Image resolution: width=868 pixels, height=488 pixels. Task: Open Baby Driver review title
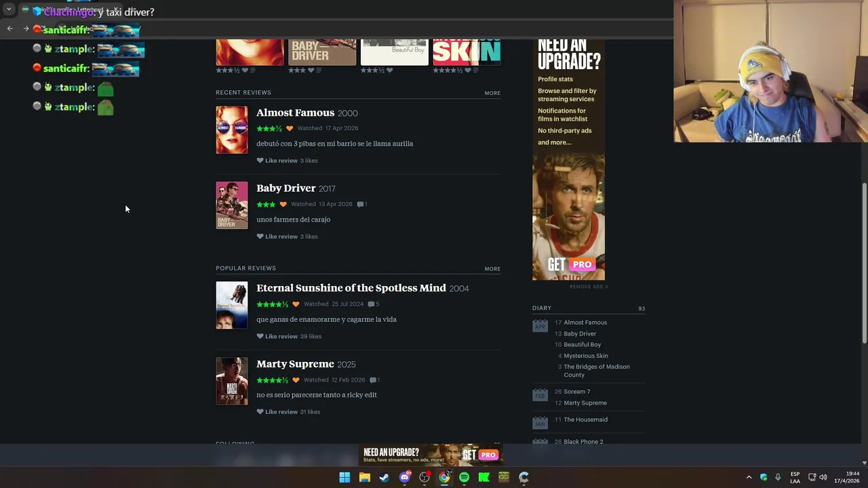pyautogui.click(x=286, y=188)
